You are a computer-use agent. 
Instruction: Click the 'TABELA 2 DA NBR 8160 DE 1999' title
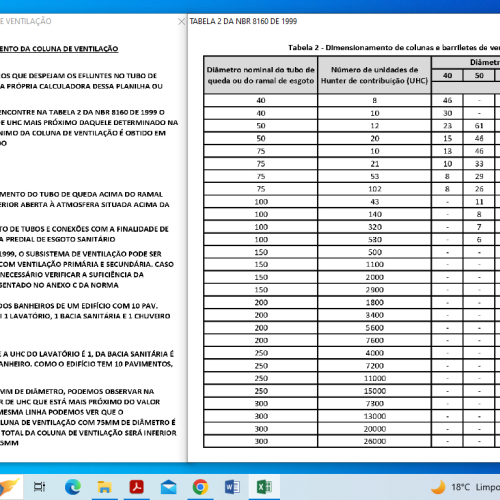click(243, 21)
